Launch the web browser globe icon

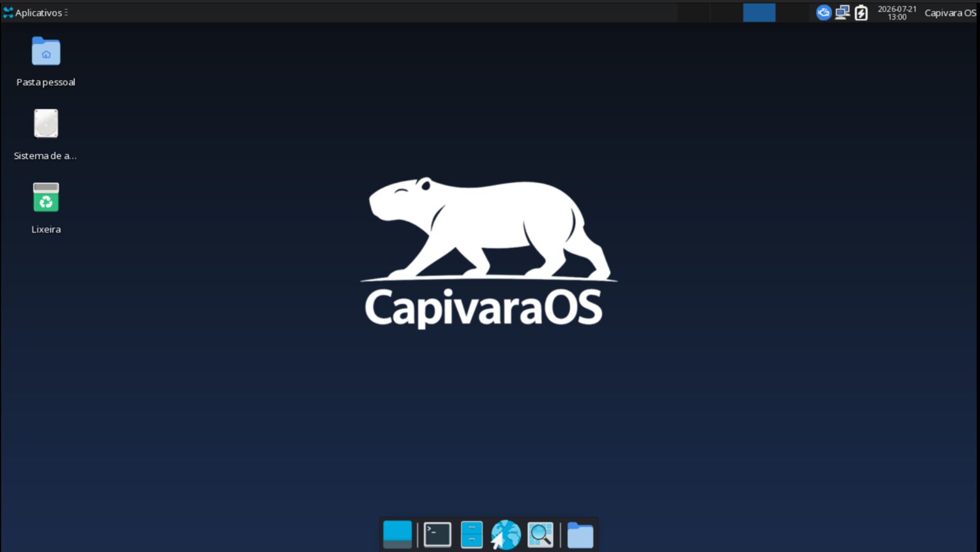pyautogui.click(x=506, y=534)
